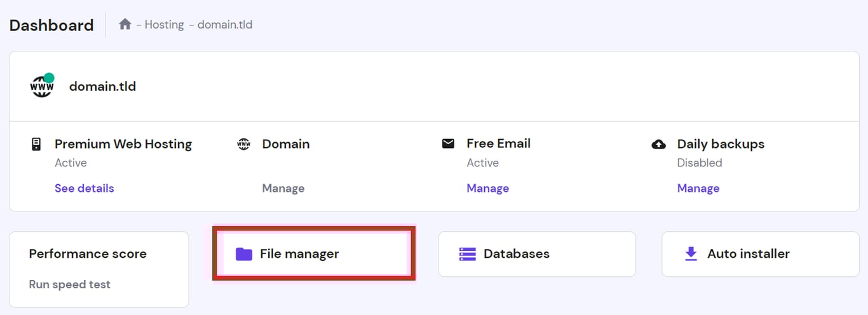Screen dimensions: 868x315
Task: Click the Performance score card title
Action: [88, 253]
